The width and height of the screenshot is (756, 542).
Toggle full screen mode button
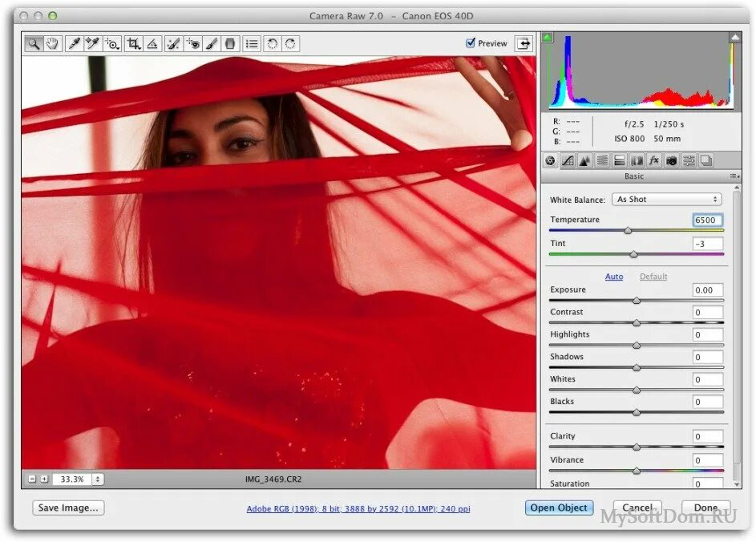[524, 43]
